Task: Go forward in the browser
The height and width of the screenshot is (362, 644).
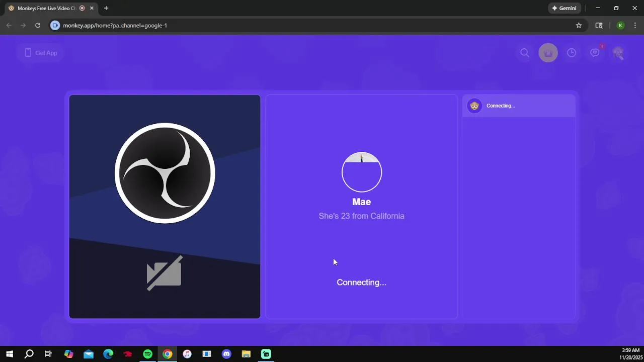Action: (23, 25)
